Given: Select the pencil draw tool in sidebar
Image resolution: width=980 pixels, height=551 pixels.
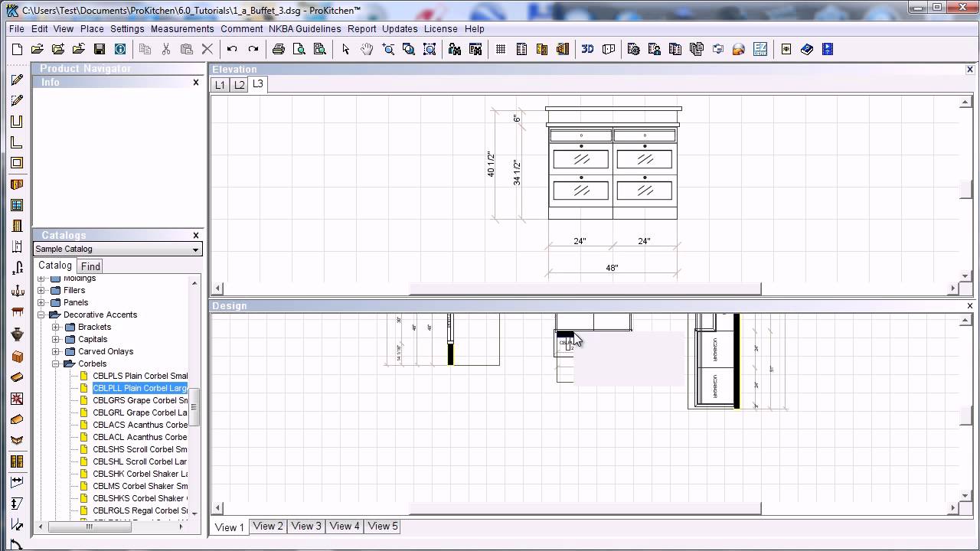Looking at the screenshot, I should pos(17,80).
